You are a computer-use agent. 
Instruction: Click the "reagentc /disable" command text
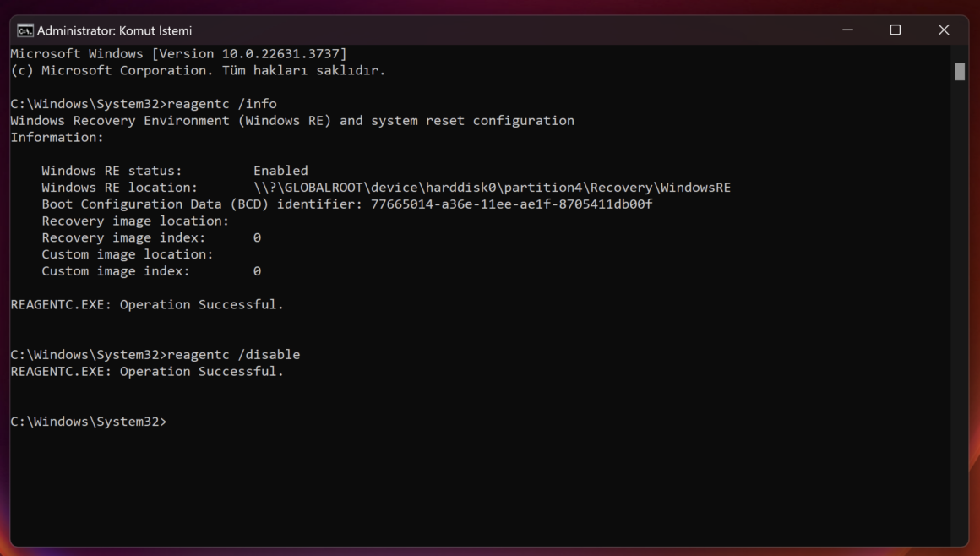point(234,355)
